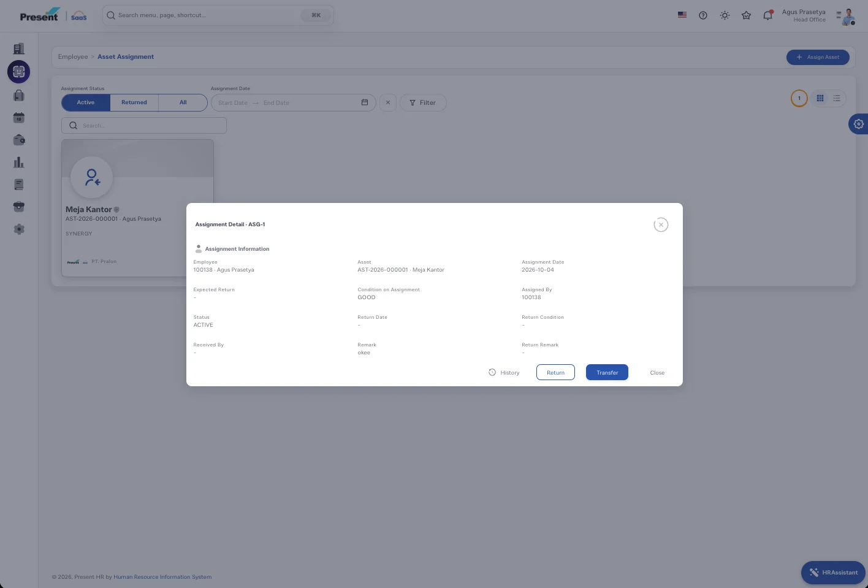The image size is (868, 588).
Task: Open the calendar icon in the sidebar
Action: 19,118
